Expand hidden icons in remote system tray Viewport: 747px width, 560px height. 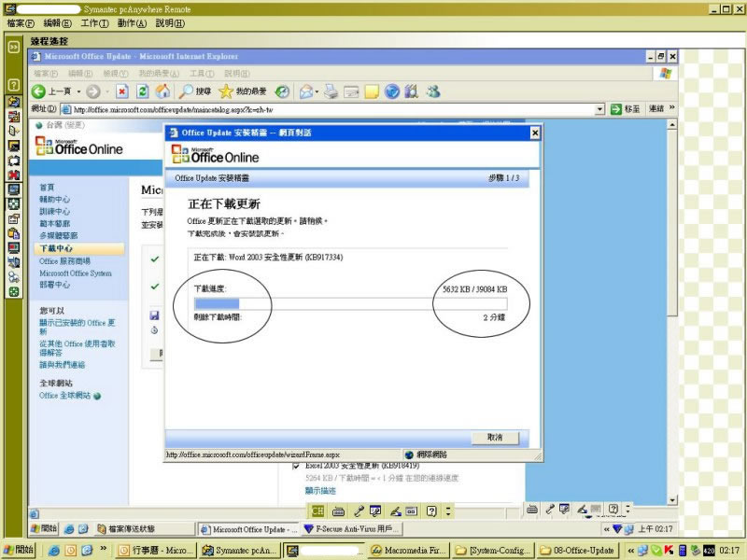tap(606, 529)
